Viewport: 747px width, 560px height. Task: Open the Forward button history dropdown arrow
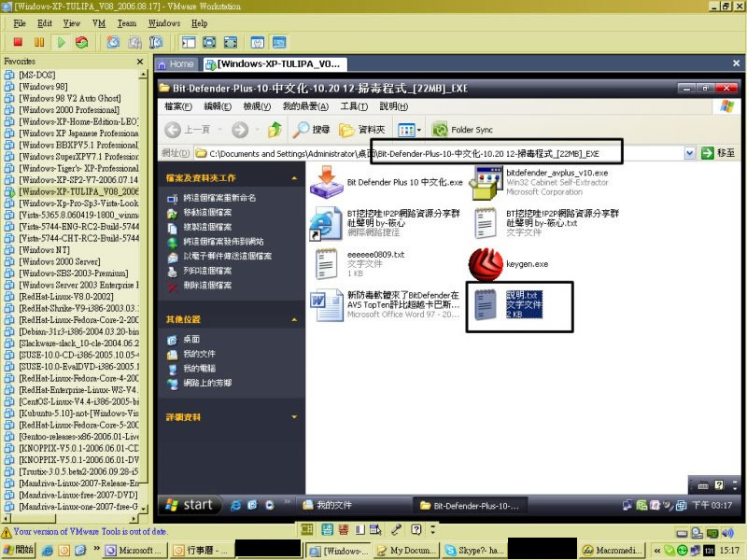click(257, 130)
